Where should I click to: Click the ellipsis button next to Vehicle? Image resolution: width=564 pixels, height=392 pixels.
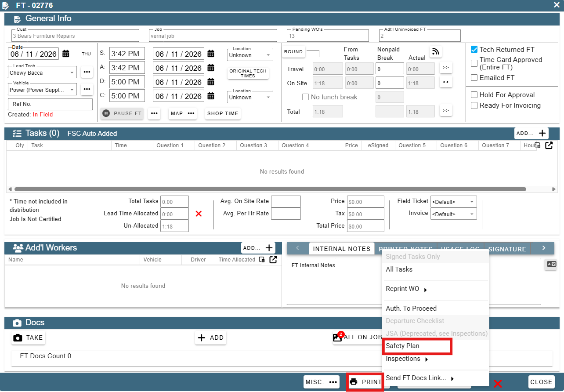pyautogui.click(x=87, y=89)
